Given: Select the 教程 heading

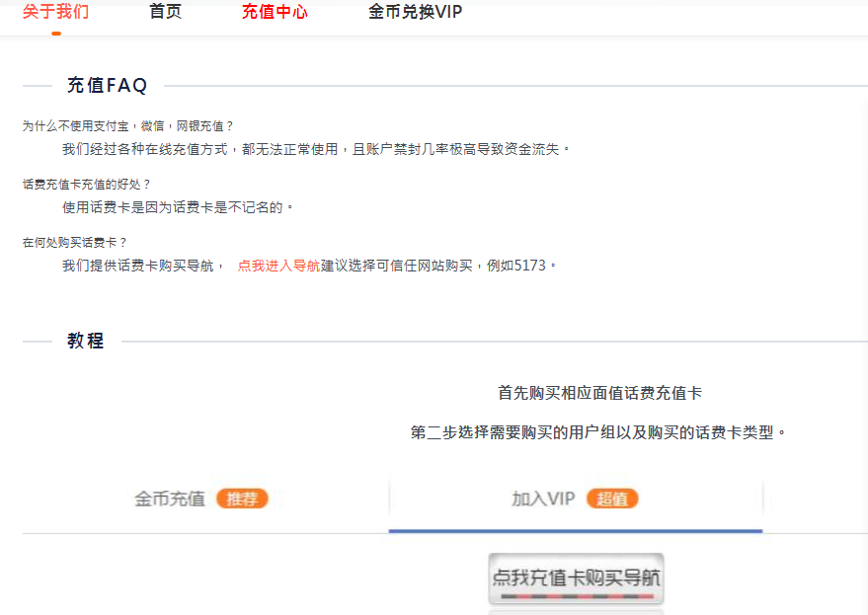Looking at the screenshot, I should pos(86,341).
